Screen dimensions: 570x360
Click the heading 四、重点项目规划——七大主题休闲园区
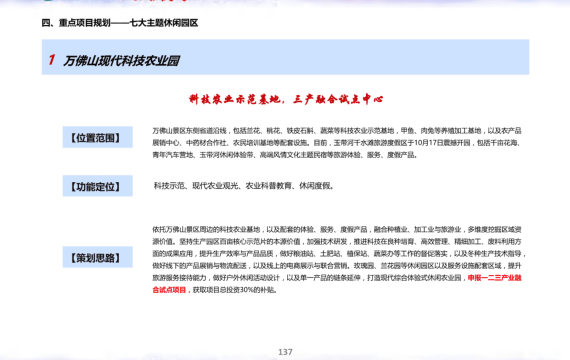coord(120,23)
